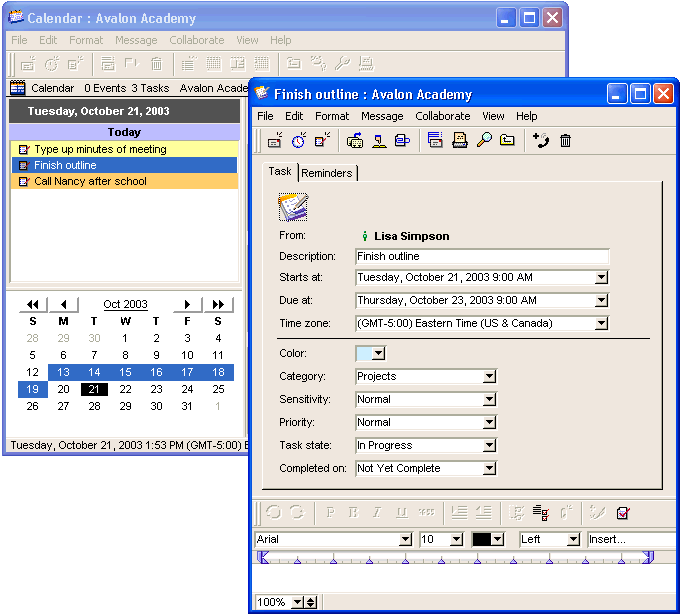Click the red checkmark icon in formatting bar
680x615 pixels.
(x=623, y=513)
